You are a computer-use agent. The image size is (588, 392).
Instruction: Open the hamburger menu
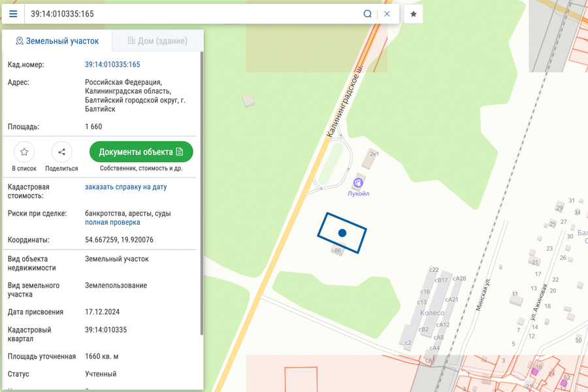pos(13,14)
